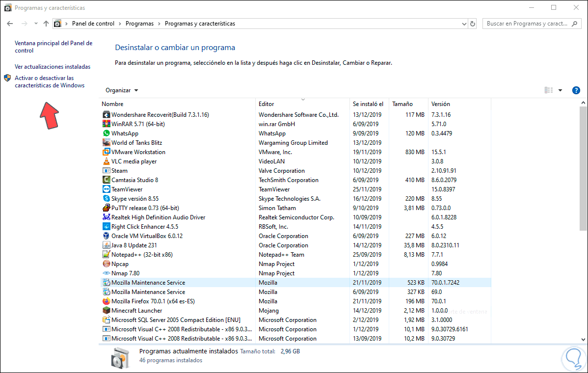Open help with the blue question mark icon
Viewport: 588px width, 373px height.
[576, 90]
